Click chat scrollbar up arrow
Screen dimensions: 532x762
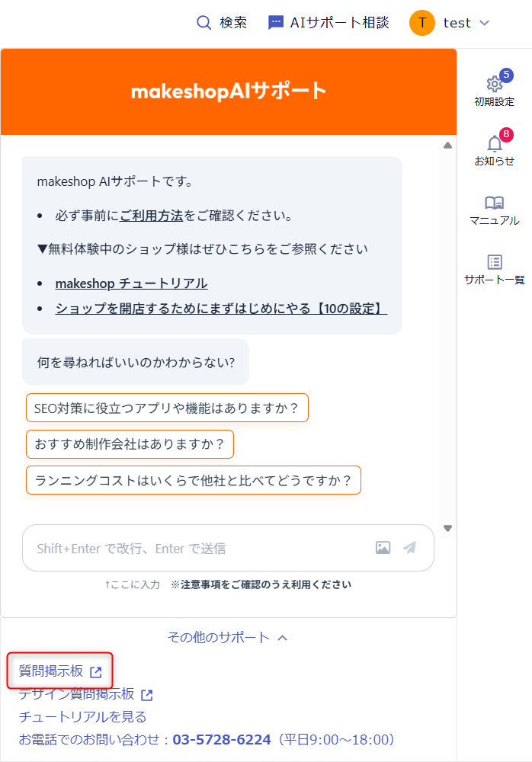pyautogui.click(x=447, y=146)
